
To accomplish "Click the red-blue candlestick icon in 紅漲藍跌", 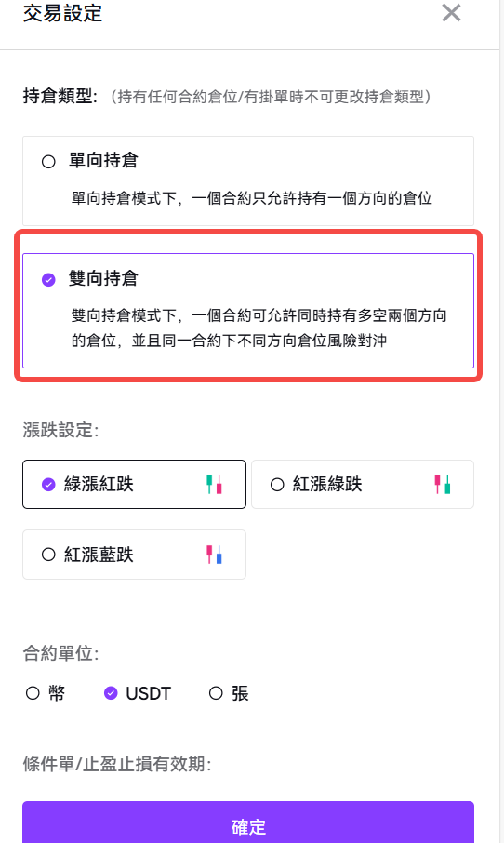I will 215,555.
